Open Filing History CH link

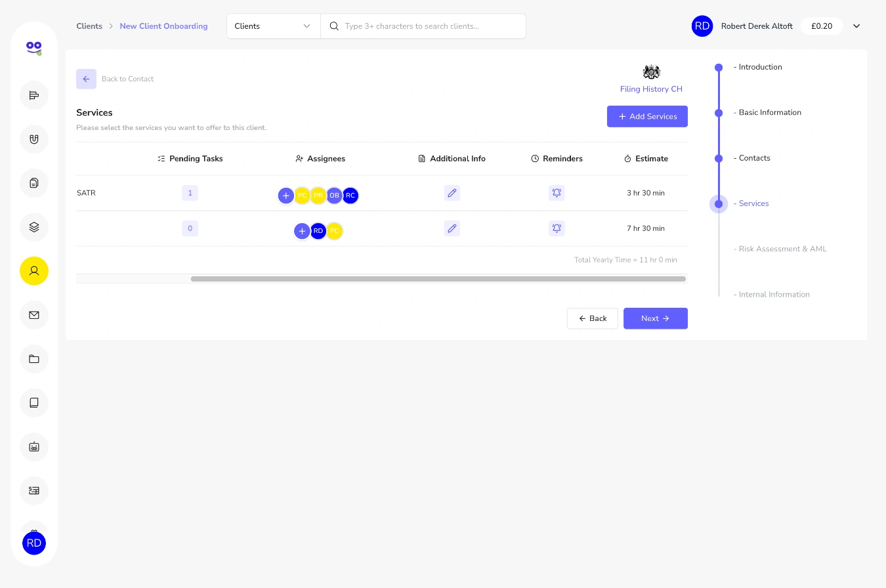click(651, 89)
